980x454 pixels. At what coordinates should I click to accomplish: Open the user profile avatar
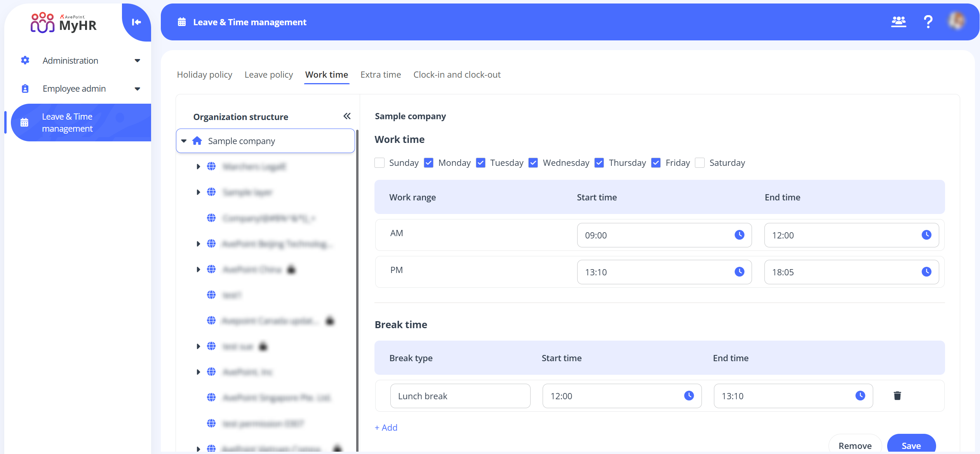pos(957,21)
